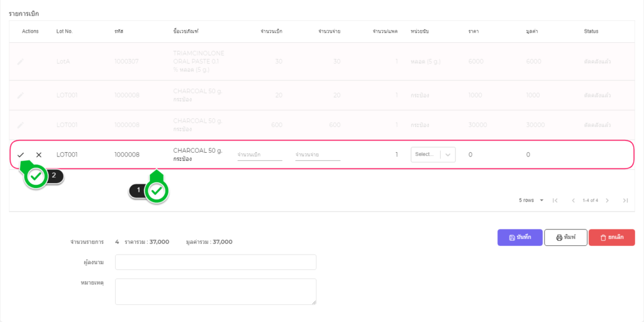Go to the next page of the table
This screenshot has height=322, width=644.
click(607, 201)
